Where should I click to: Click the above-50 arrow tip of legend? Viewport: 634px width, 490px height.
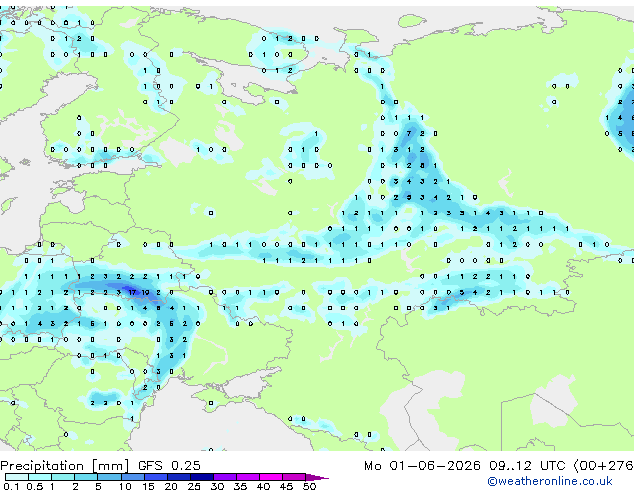pos(317,477)
